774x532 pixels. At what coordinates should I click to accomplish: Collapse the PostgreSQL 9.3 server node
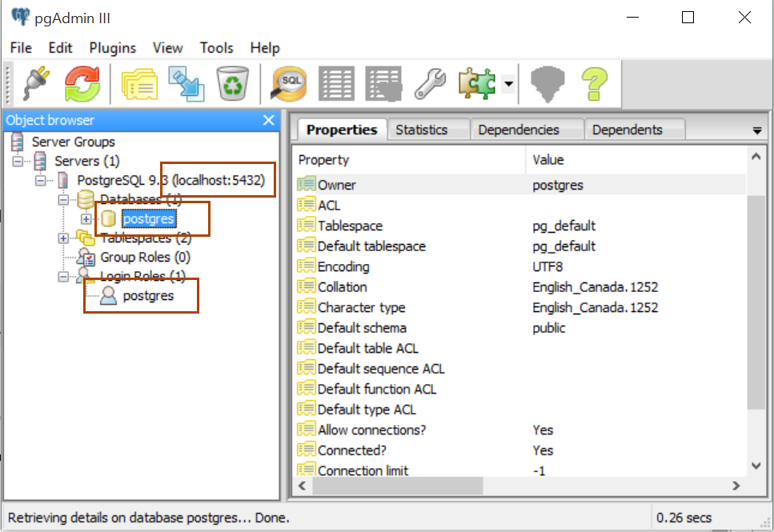coord(41,181)
